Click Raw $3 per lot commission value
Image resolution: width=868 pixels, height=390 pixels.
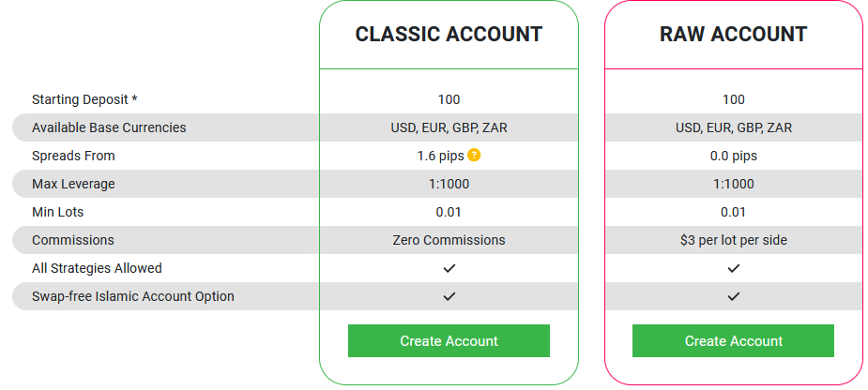click(734, 240)
